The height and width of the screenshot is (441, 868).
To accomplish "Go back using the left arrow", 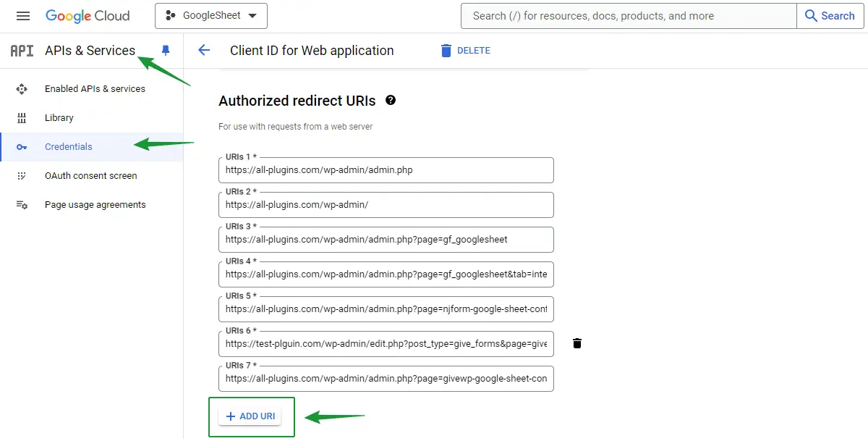I will pyautogui.click(x=204, y=50).
